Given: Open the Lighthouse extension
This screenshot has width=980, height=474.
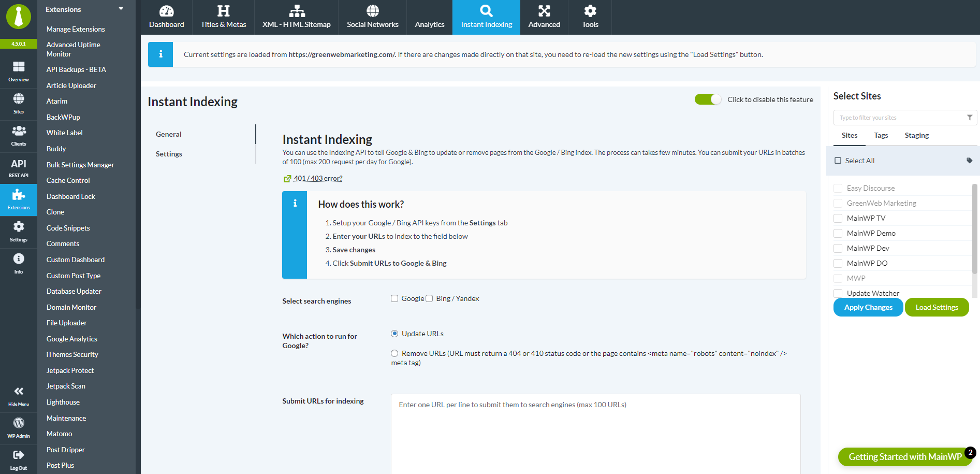Looking at the screenshot, I should tap(63, 402).
